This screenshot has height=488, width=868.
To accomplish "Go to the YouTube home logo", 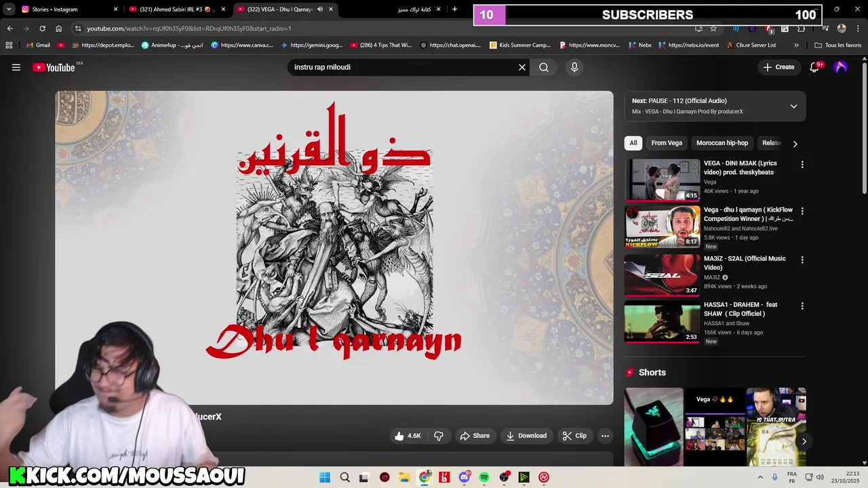I will pyautogui.click(x=54, y=67).
